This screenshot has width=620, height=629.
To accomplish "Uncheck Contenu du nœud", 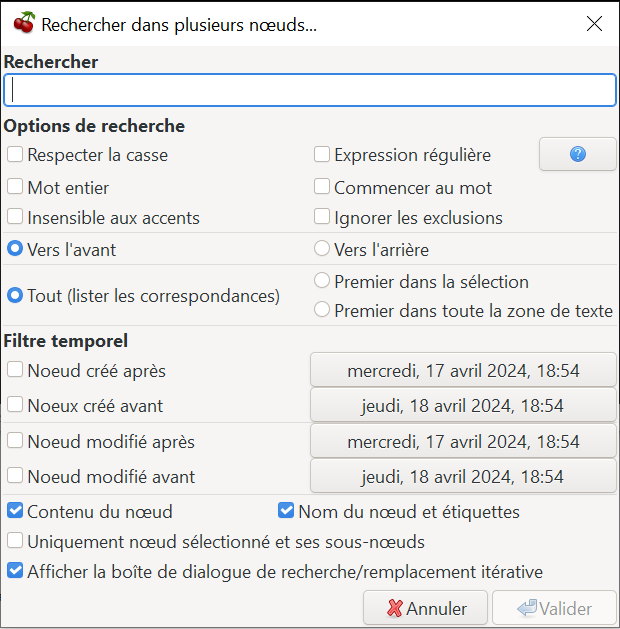I will tap(15, 511).
